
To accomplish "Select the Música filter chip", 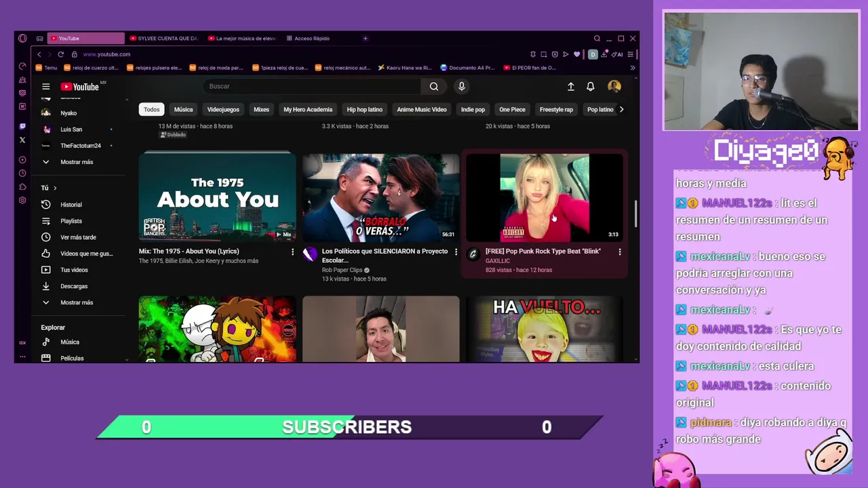I will pos(183,109).
